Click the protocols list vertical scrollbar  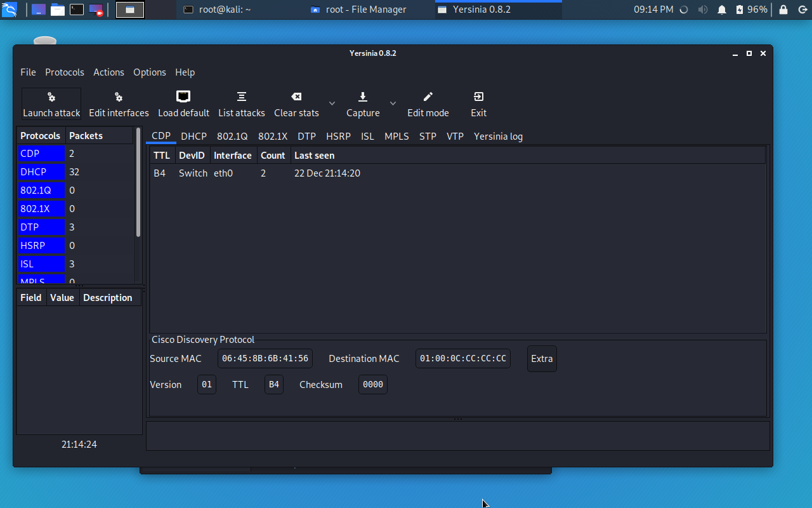click(x=138, y=183)
